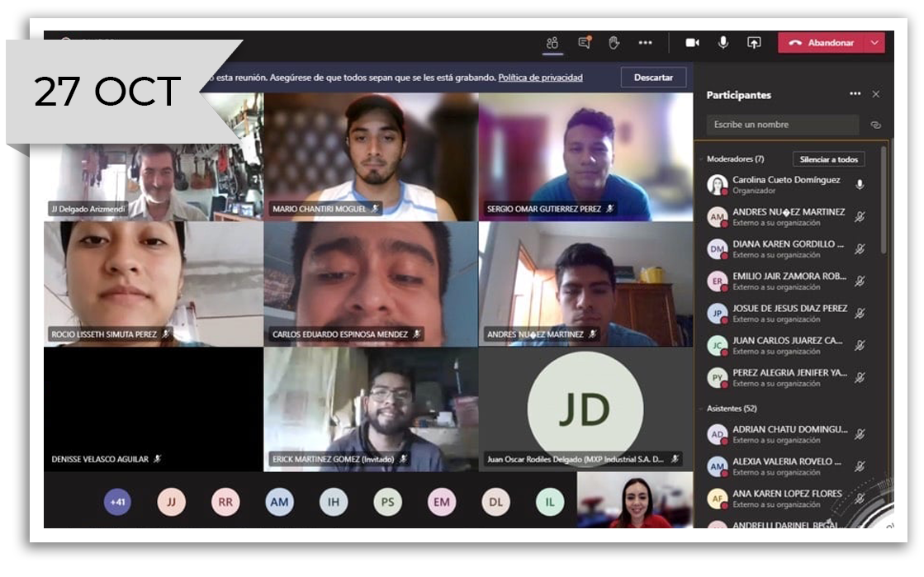Select ANDRES NUÑEZ MARTINEZ video tile

tap(585, 284)
